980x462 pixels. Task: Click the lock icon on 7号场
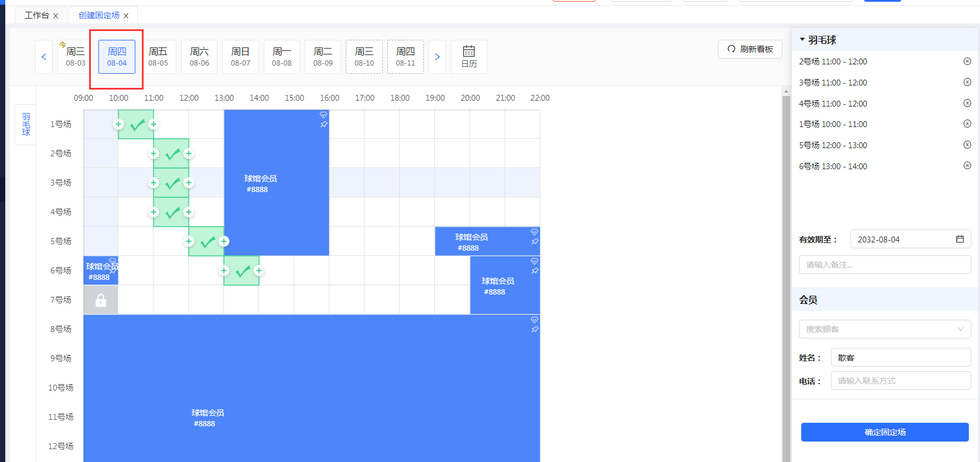(101, 300)
